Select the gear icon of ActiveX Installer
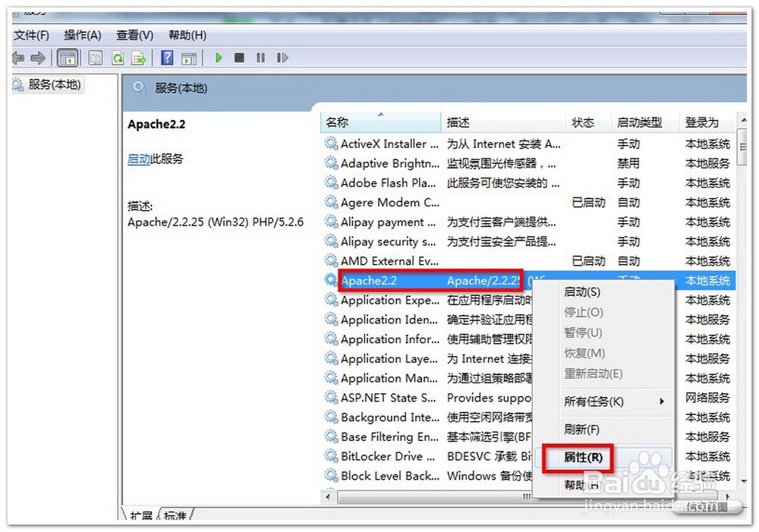The image size is (759, 532). pos(331,143)
